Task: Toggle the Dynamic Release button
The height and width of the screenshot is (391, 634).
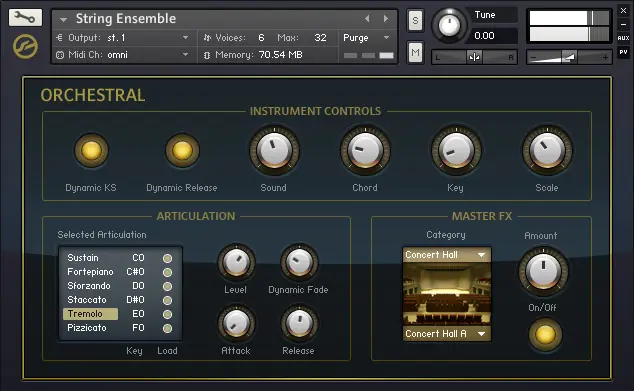Action: click(x=182, y=150)
